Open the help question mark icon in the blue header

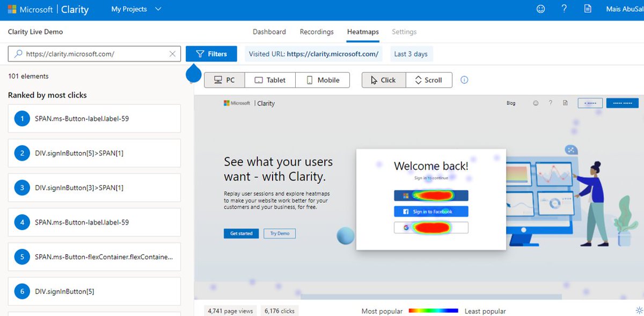pyautogui.click(x=564, y=9)
